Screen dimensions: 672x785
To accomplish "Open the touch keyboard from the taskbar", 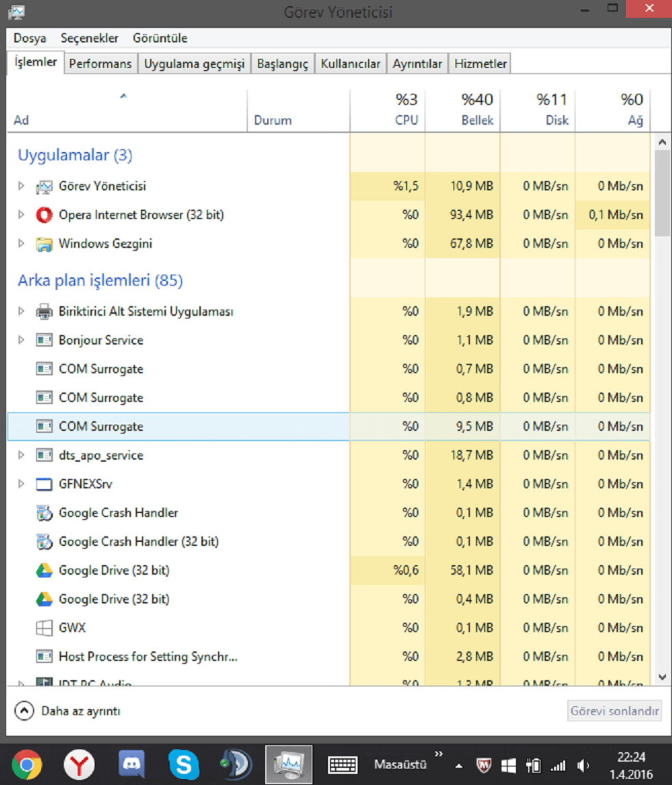I will (344, 764).
